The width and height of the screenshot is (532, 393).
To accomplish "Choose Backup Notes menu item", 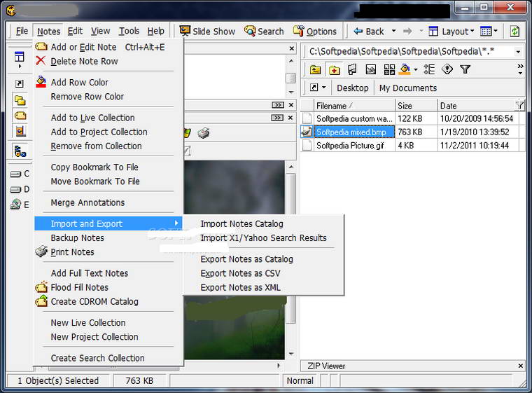I will coord(108,237).
